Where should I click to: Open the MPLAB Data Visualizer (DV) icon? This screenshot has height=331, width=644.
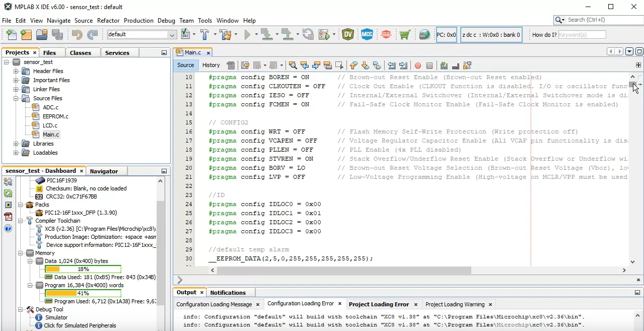click(x=348, y=35)
